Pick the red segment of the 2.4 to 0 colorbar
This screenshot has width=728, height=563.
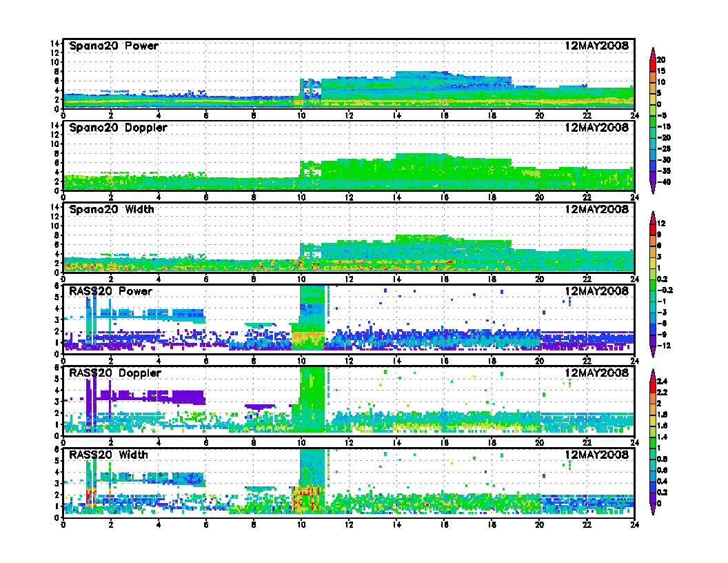pos(653,387)
